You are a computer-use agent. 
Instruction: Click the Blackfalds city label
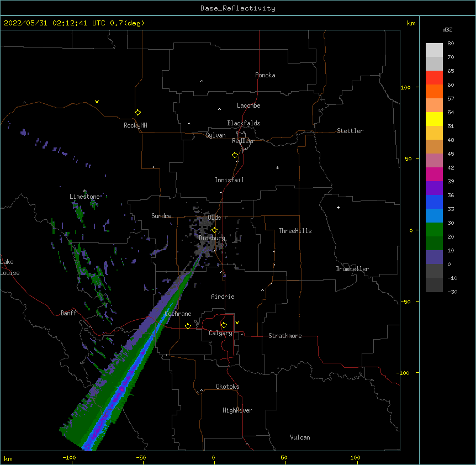pos(244,123)
